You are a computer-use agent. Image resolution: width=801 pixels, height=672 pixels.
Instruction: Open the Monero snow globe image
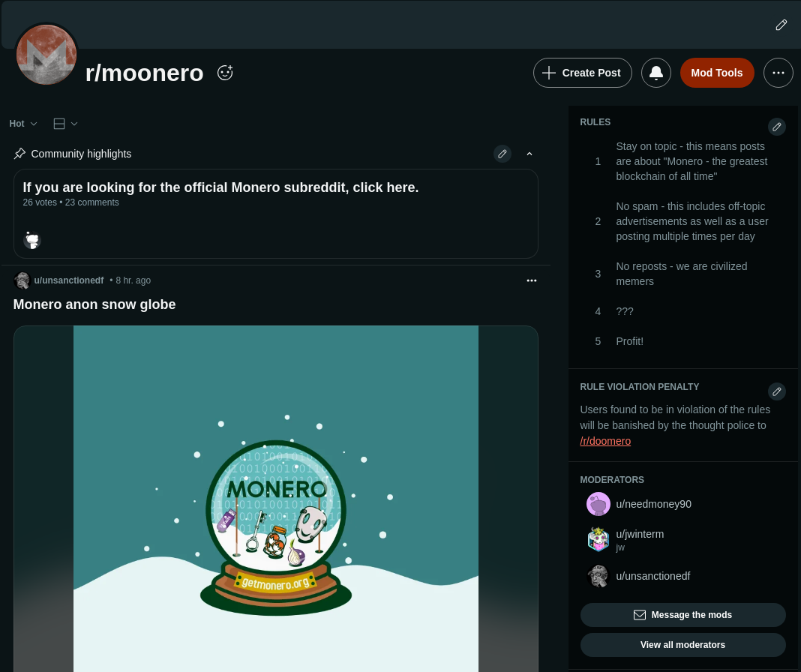click(x=276, y=499)
